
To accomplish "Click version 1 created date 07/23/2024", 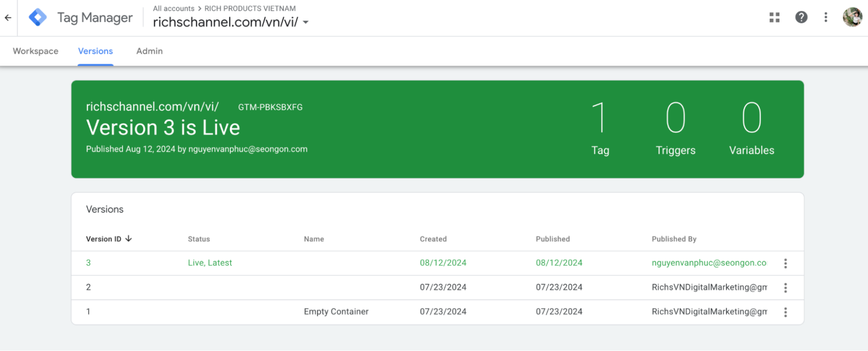I will point(443,312).
